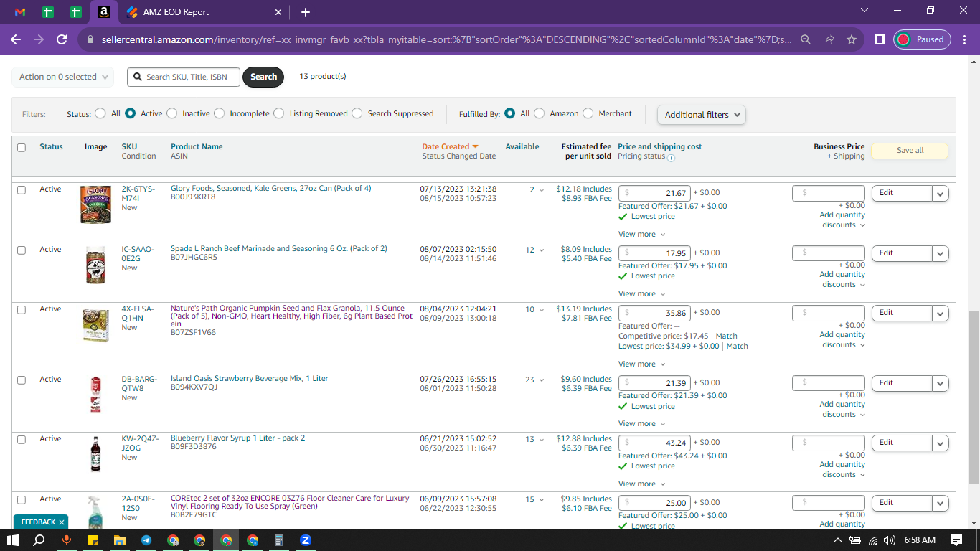Check the Blueberry Flavor Syrup row checkbox
The image size is (980, 551).
click(22, 440)
